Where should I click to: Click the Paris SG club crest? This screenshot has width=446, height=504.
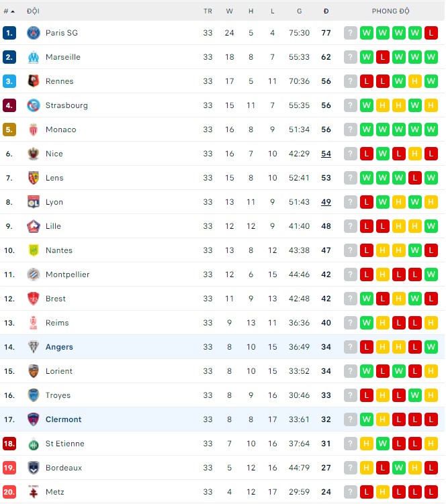[x=34, y=33]
